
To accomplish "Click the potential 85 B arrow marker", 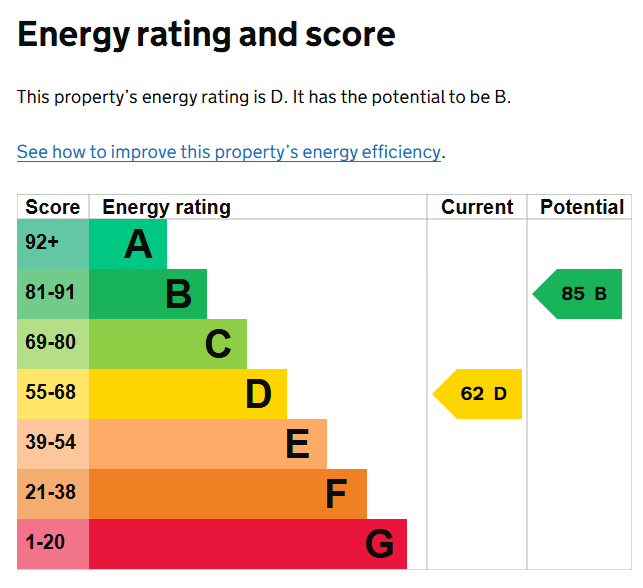I will [577, 294].
